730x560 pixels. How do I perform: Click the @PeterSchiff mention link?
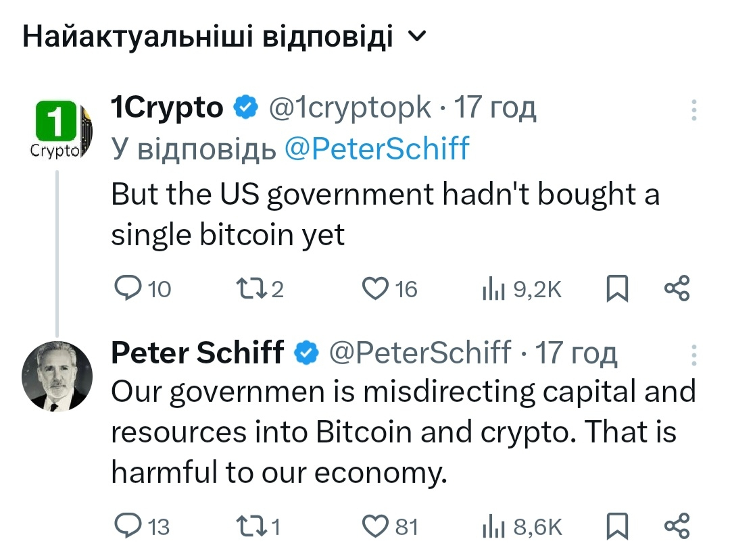click(x=376, y=149)
